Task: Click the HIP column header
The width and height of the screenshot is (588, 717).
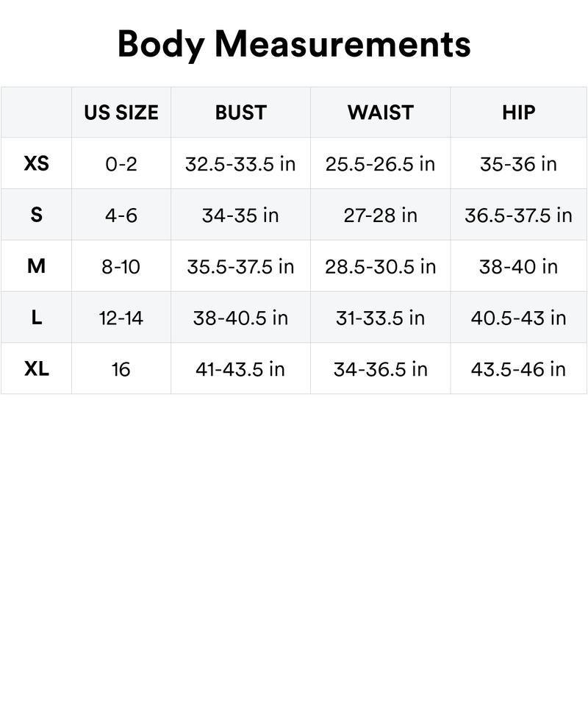Action: (518, 113)
